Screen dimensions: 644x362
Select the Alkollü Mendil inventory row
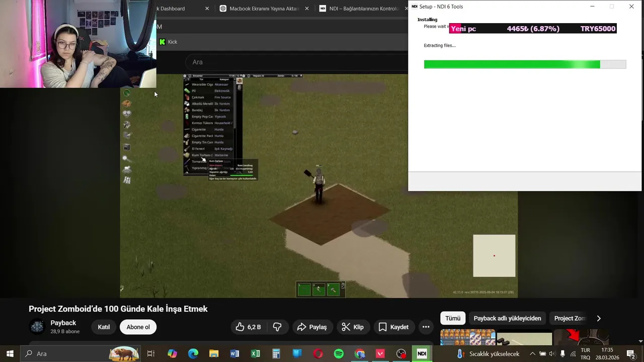pyautogui.click(x=209, y=104)
